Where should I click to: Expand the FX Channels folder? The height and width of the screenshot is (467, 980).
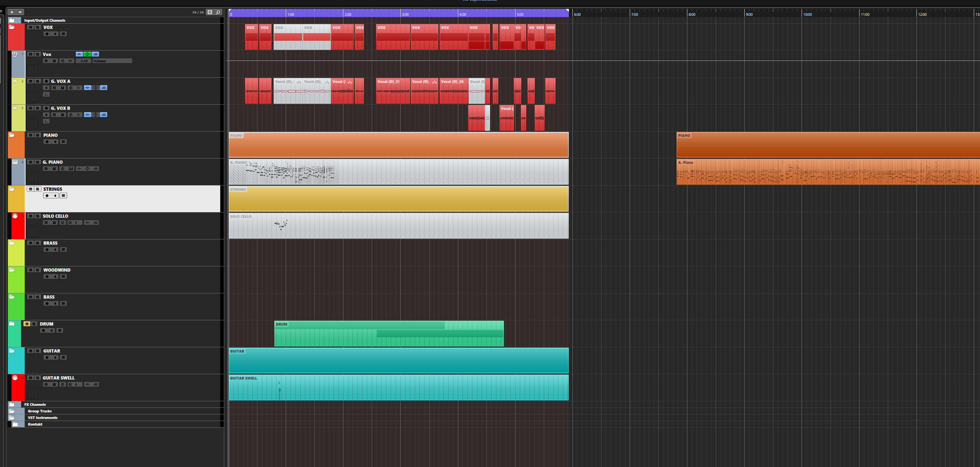coord(12,405)
